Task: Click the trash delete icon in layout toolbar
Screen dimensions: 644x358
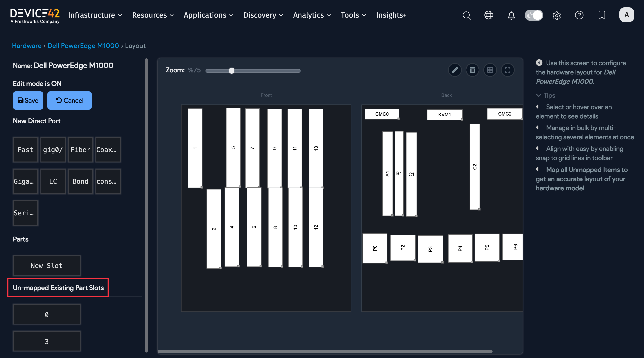Action: click(472, 70)
